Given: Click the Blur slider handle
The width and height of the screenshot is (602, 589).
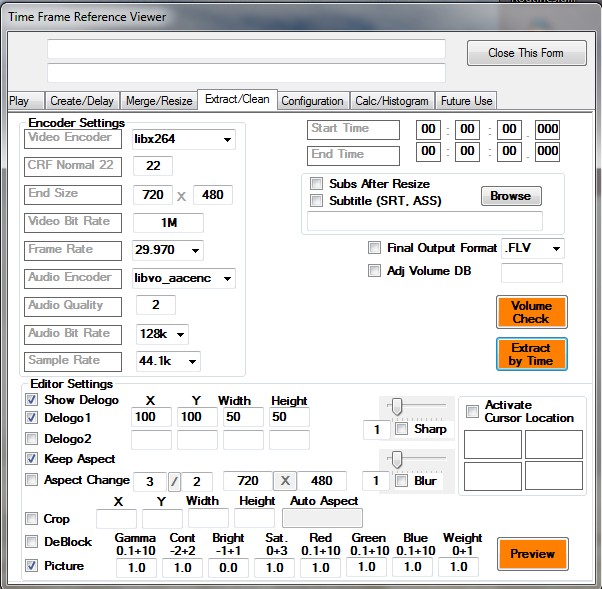Looking at the screenshot, I should pos(397,460).
